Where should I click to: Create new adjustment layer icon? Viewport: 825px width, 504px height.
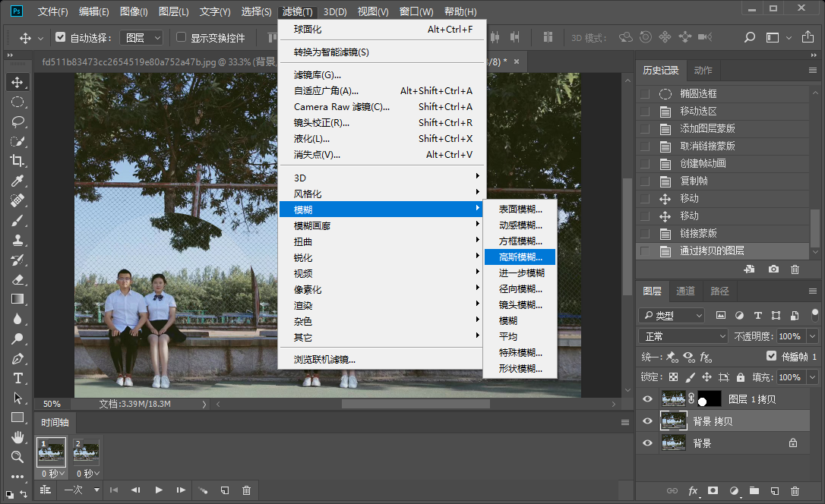tap(734, 491)
